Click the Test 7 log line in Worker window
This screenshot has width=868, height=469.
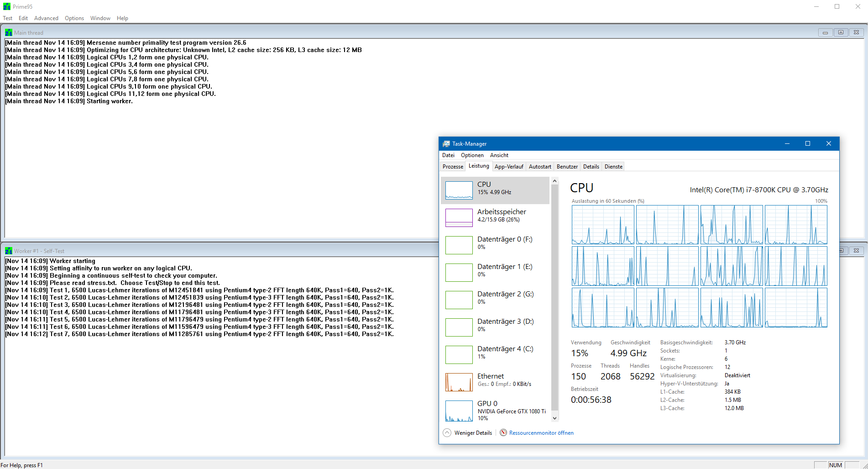[199, 334]
